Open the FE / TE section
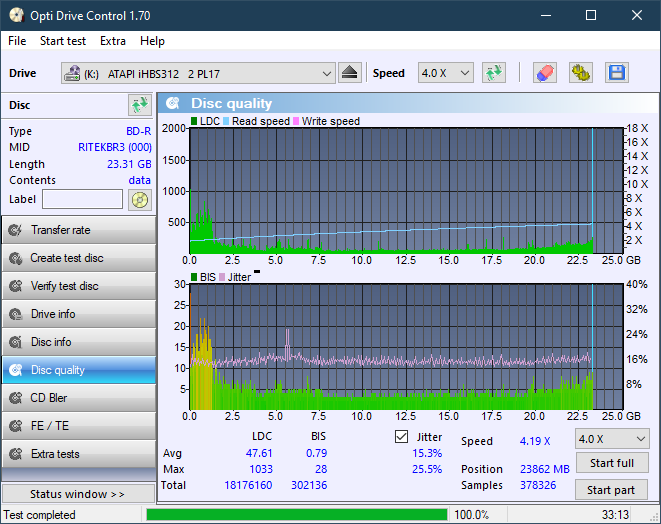 79,426
